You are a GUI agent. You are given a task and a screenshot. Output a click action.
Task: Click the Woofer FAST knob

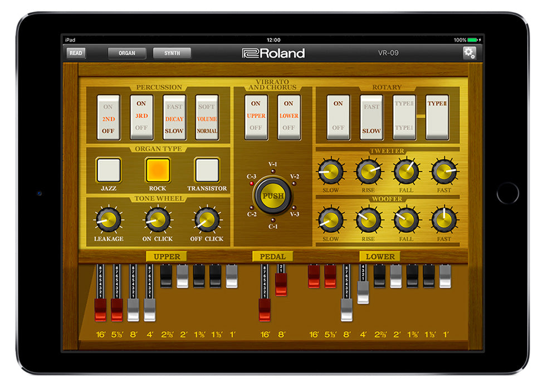444,220
